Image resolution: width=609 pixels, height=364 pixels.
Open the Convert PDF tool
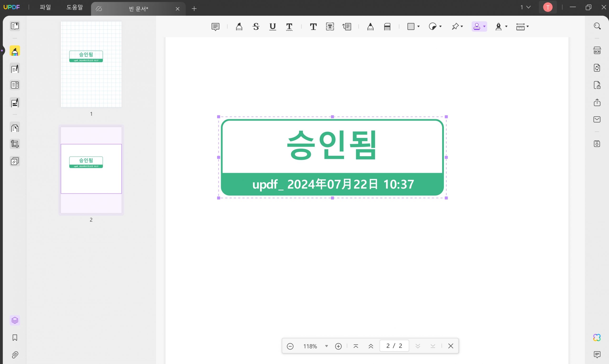coord(597,68)
